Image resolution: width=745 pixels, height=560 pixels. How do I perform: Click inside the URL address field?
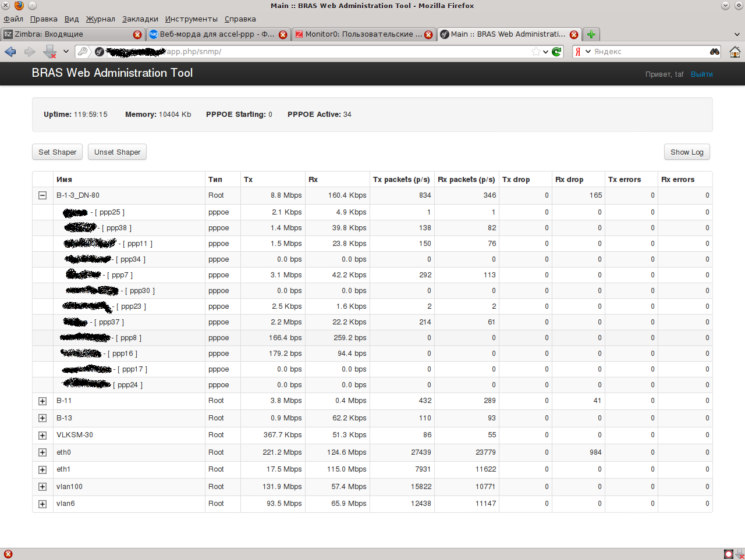pyautogui.click(x=349, y=52)
